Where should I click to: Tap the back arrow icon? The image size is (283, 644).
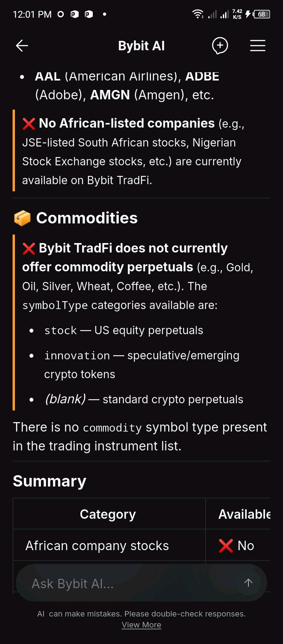[22, 46]
